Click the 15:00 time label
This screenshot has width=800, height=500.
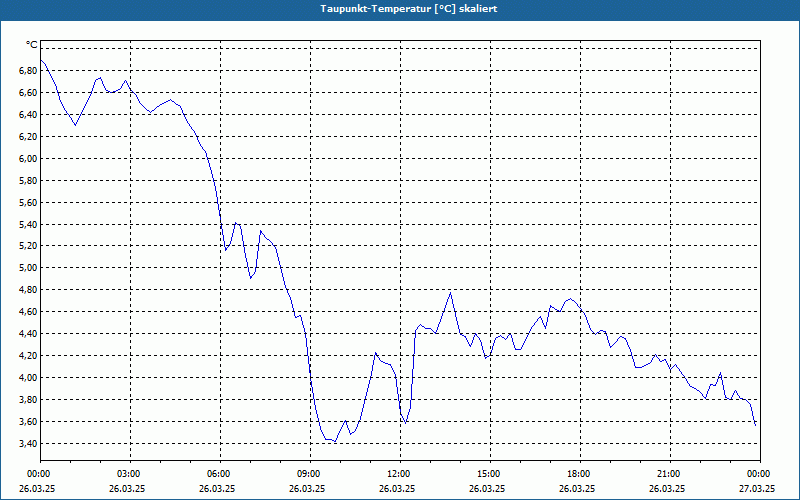(490, 474)
